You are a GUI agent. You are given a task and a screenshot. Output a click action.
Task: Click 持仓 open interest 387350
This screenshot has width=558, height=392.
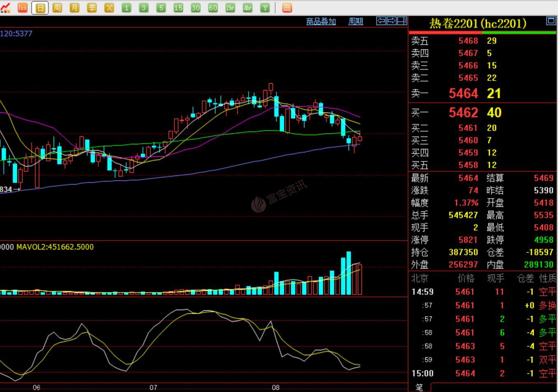463,252
